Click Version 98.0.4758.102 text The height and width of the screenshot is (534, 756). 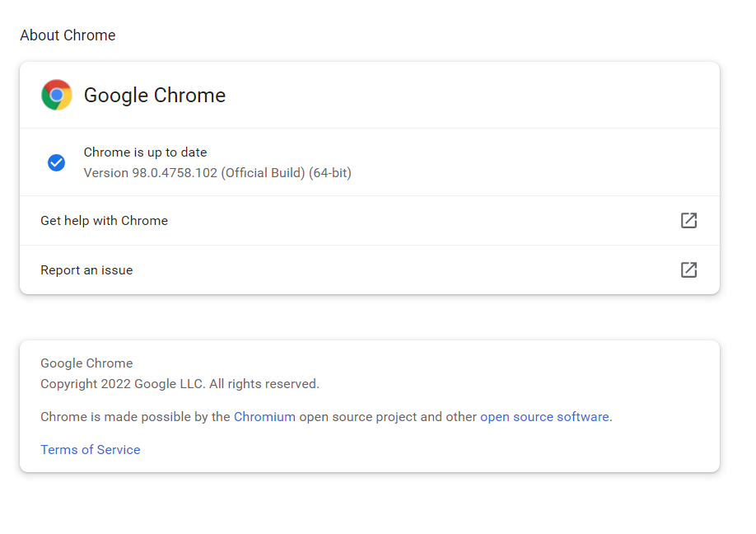(217, 173)
